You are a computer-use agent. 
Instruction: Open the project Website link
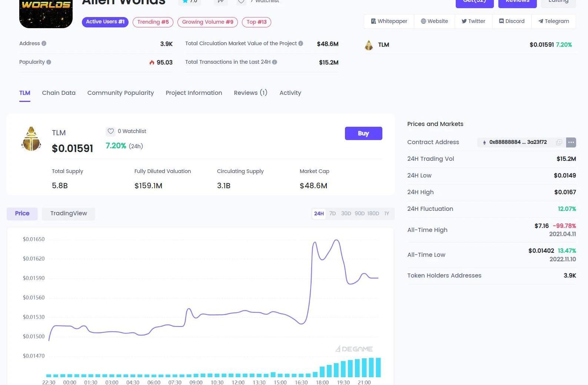click(x=434, y=21)
